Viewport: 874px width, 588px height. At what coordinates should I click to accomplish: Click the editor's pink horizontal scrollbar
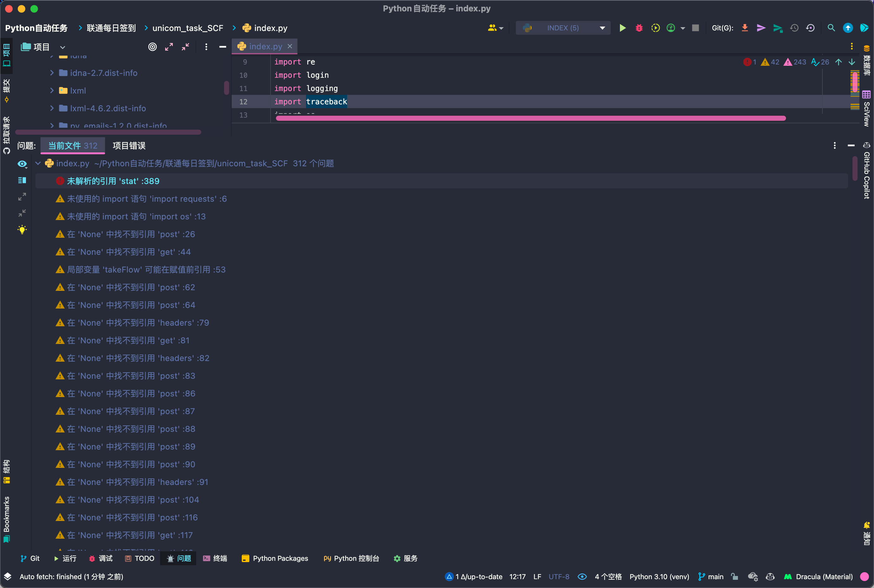tap(530, 119)
